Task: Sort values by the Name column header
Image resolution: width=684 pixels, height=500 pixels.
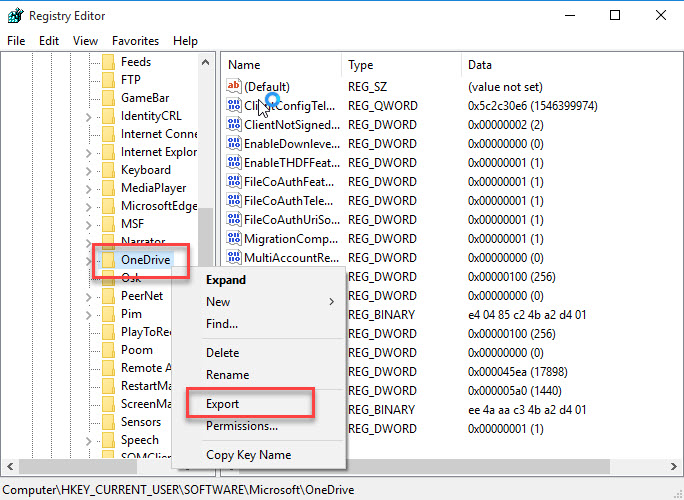Action: (x=282, y=65)
